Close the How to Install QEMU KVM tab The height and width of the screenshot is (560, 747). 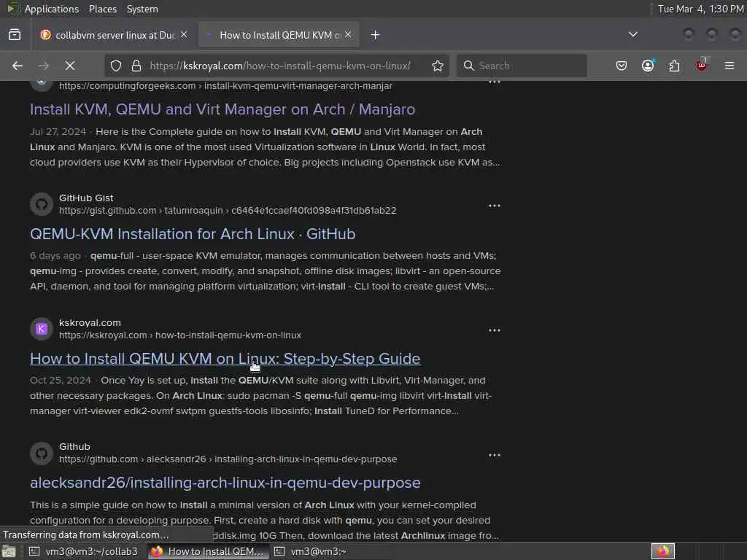(348, 35)
